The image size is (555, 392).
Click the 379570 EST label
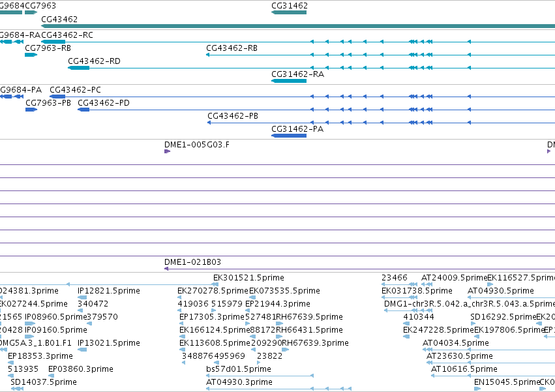(x=102, y=317)
